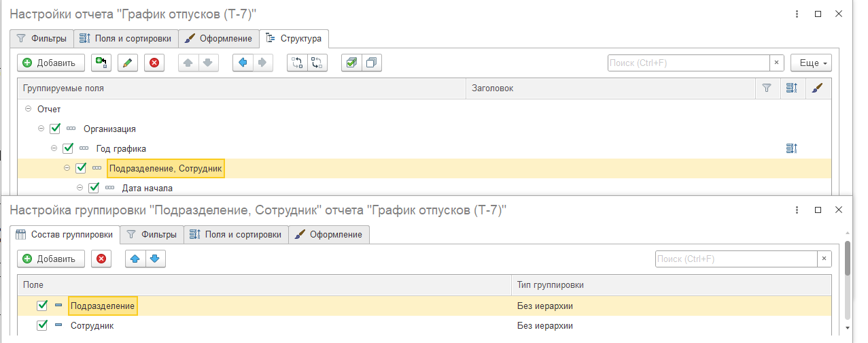
Task: Toggle the Год графика checkbox
Action: 68,148
